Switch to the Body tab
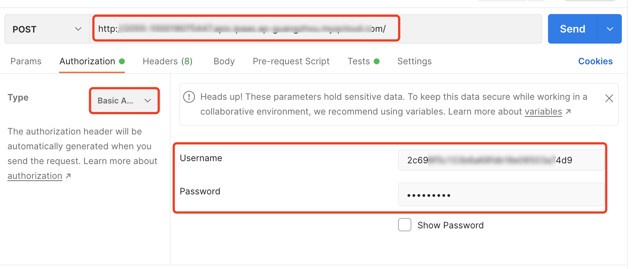The image size is (644, 269). (224, 61)
